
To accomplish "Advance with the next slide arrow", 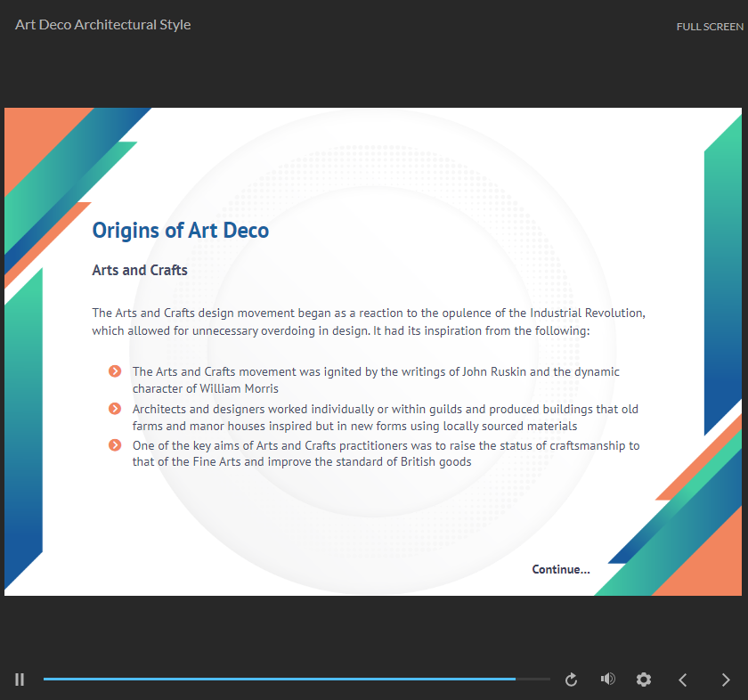I will [x=726, y=680].
